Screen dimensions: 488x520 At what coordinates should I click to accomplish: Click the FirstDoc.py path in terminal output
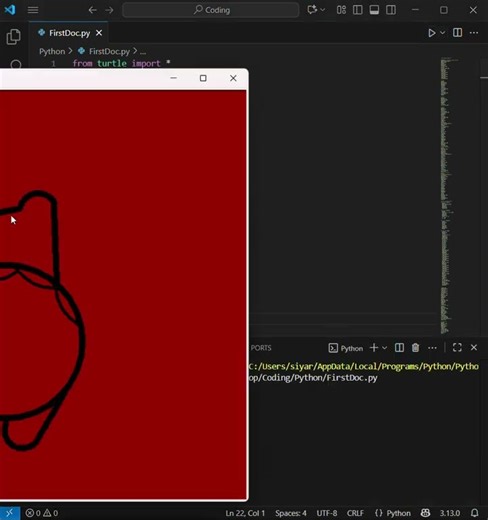314,378
